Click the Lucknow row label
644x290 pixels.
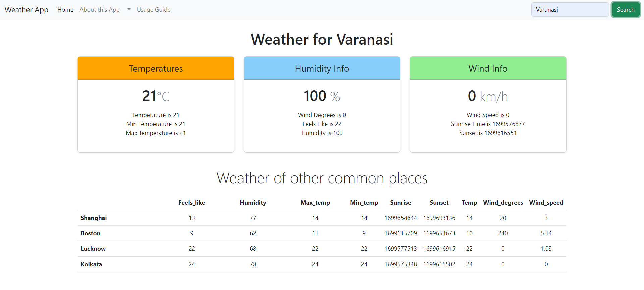93,248
